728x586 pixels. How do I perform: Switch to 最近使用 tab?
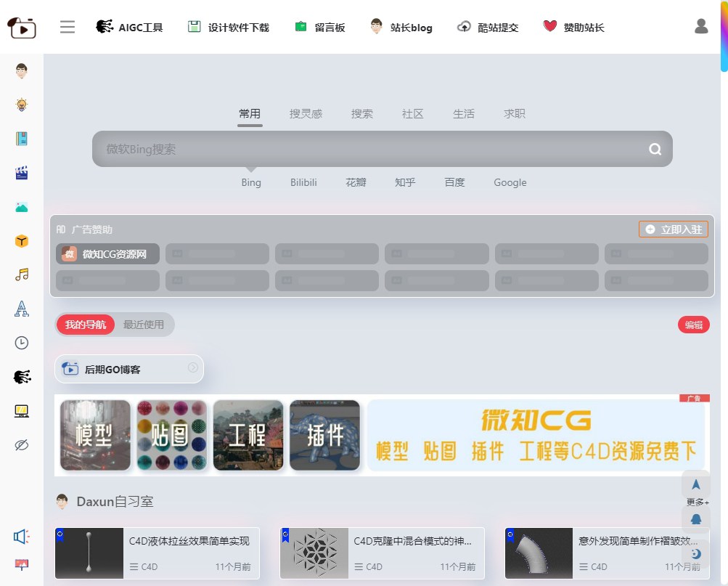tap(144, 325)
